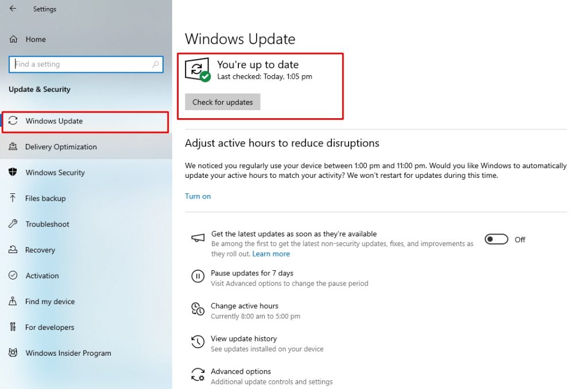Click the Find my device icon
588x389 pixels.
click(13, 301)
